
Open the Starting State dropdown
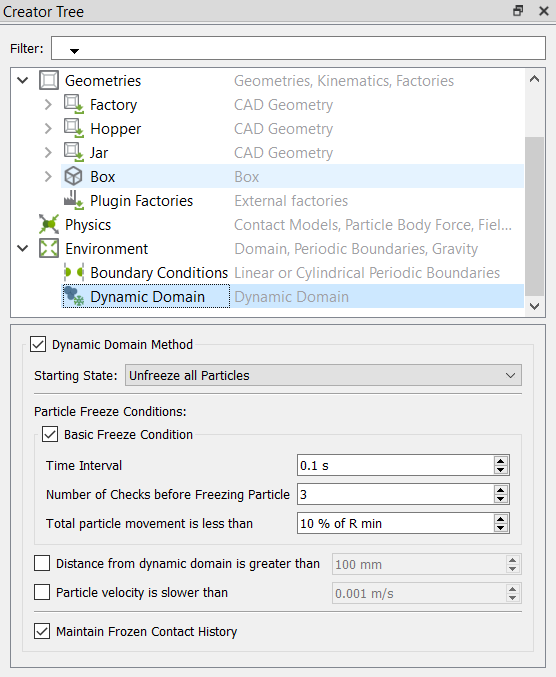click(323, 375)
